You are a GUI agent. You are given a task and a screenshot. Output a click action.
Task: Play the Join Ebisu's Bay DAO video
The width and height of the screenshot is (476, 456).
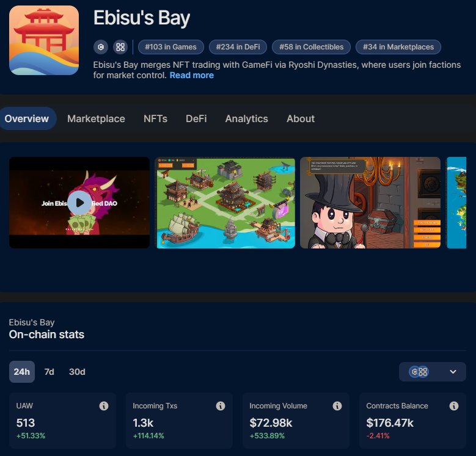pos(79,203)
